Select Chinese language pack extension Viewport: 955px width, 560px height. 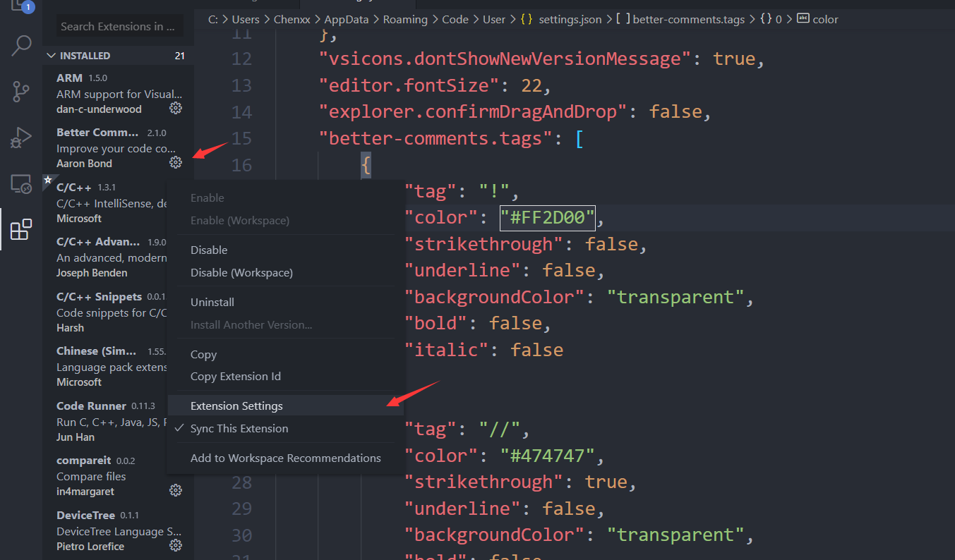tap(104, 366)
